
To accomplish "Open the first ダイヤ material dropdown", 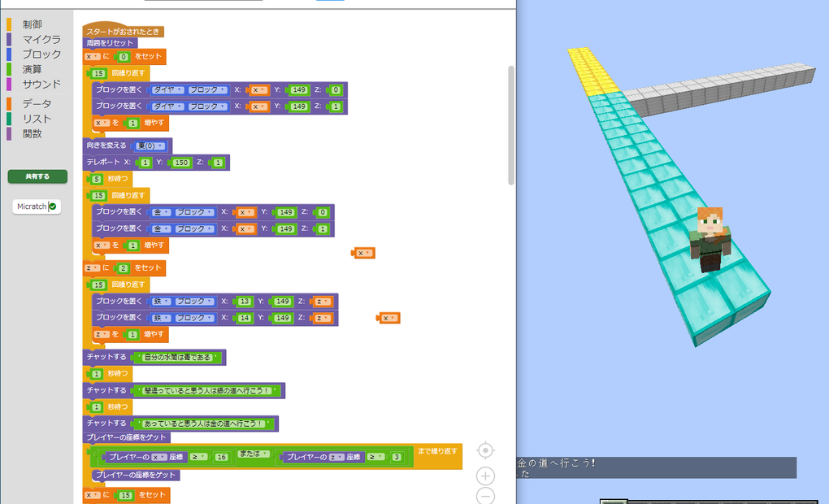I will [168, 90].
